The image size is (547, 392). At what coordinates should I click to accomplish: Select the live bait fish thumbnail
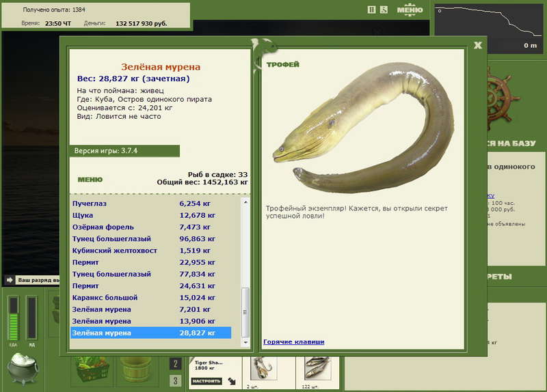(317, 369)
